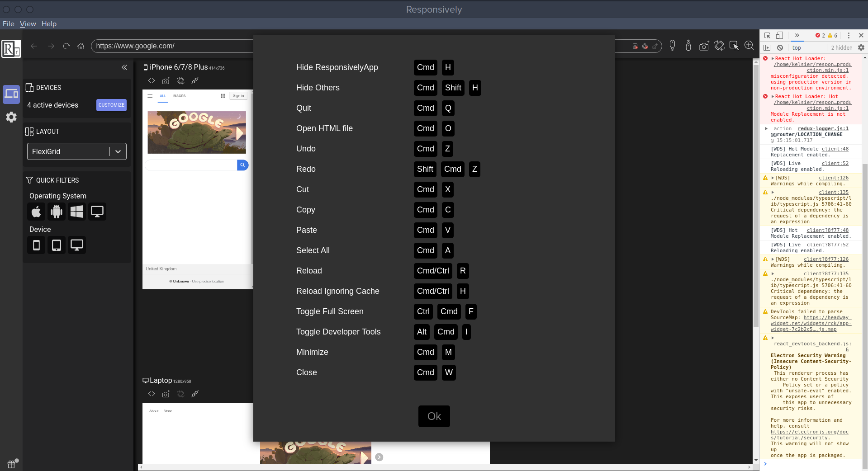Viewport: 868px width, 471px height.
Task: Click Google search button in iPhone preview
Action: pyautogui.click(x=242, y=165)
